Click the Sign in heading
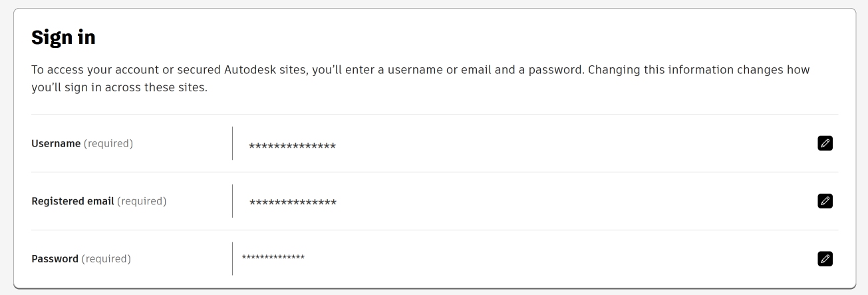The height and width of the screenshot is (295, 868). pos(63,38)
